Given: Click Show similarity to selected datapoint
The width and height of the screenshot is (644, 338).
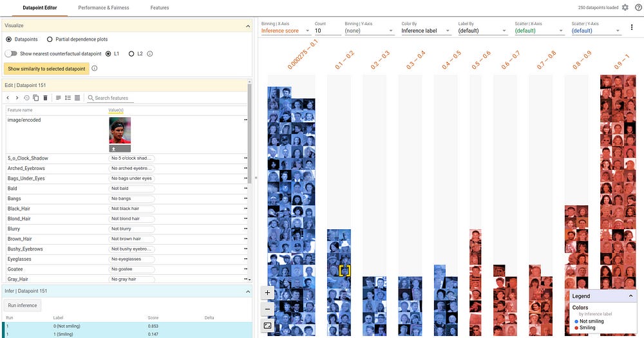Looking at the screenshot, I should click(x=47, y=69).
